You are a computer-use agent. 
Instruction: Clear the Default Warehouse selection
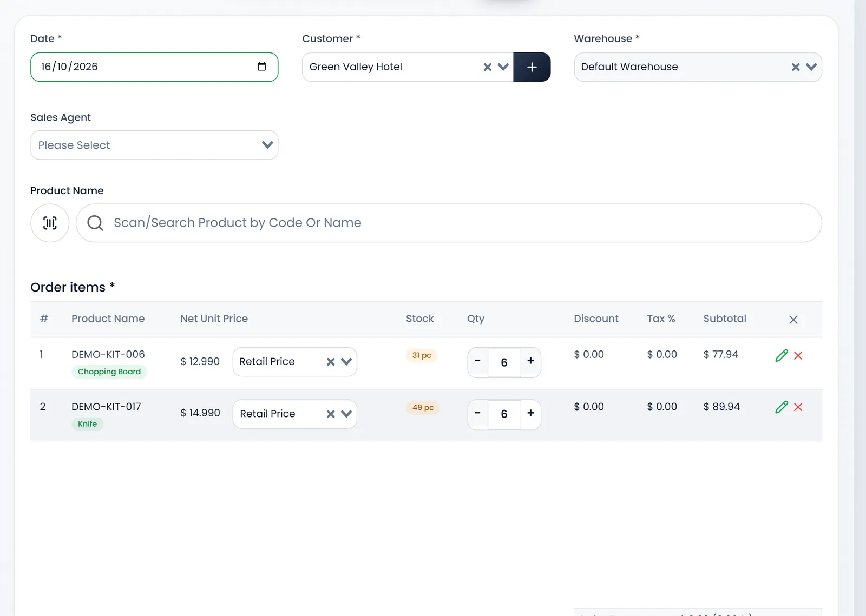click(x=796, y=67)
